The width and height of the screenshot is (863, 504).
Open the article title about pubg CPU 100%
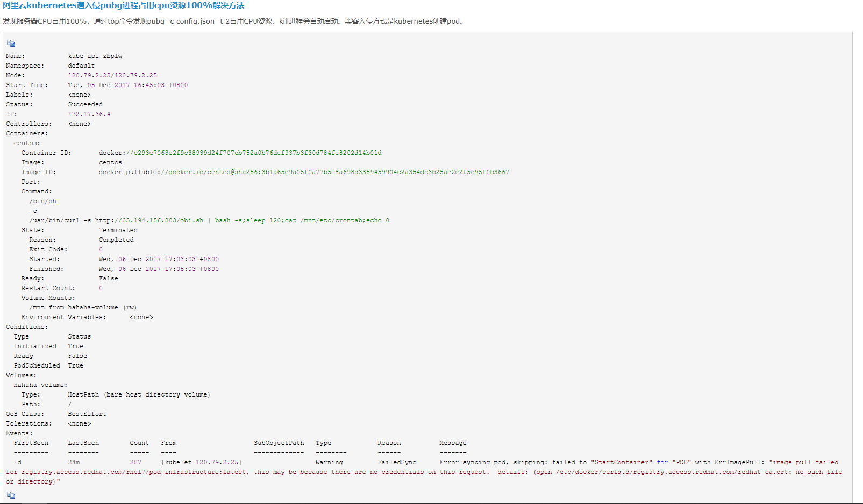point(124,5)
